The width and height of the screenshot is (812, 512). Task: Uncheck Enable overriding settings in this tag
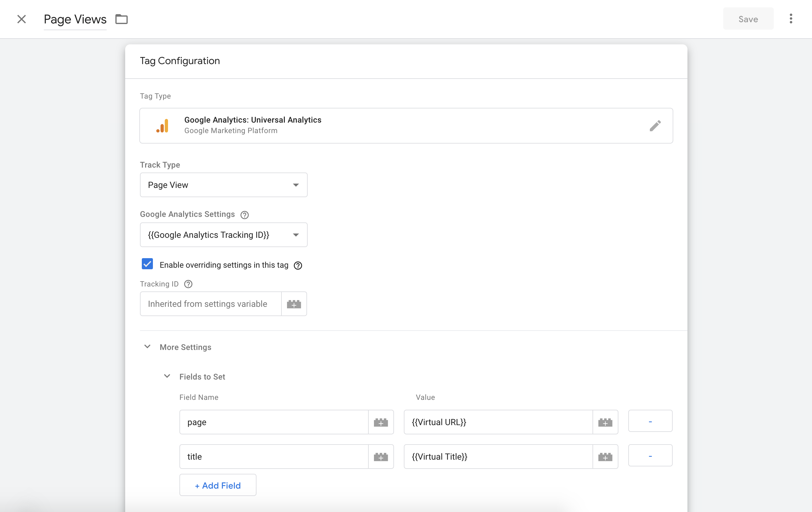tap(147, 264)
